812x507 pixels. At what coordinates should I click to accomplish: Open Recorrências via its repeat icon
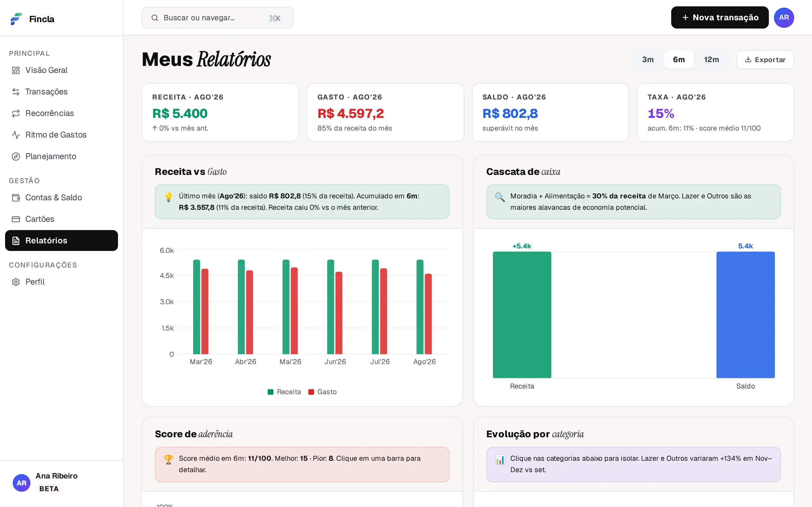point(16,113)
